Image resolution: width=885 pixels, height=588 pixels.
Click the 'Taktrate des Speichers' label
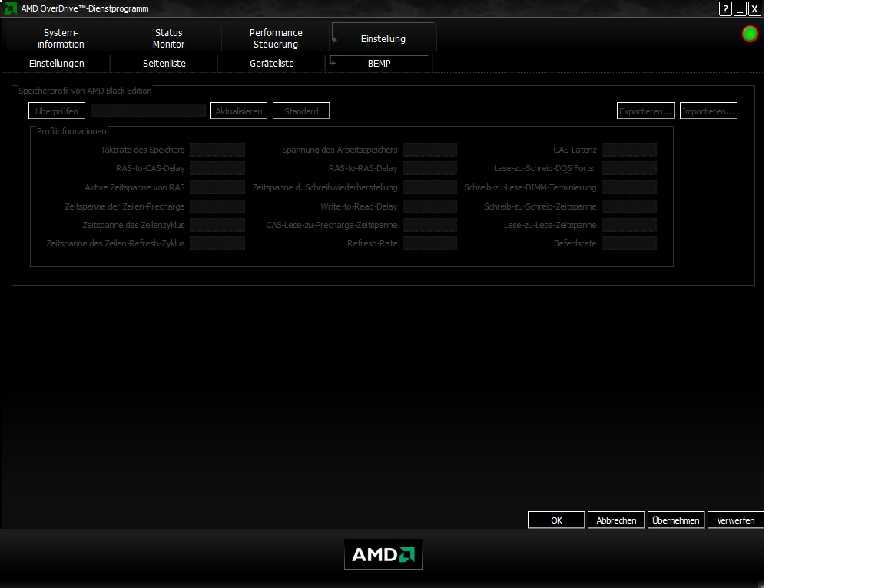click(142, 150)
